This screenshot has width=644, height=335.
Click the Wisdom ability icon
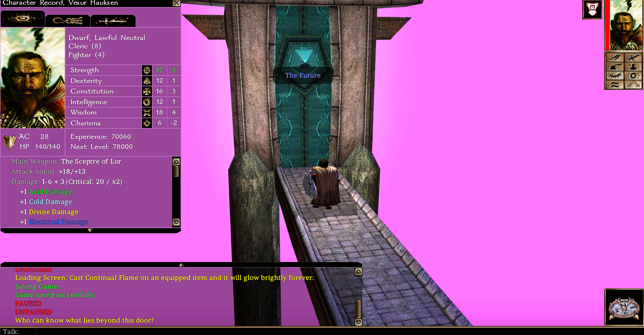(147, 113)
